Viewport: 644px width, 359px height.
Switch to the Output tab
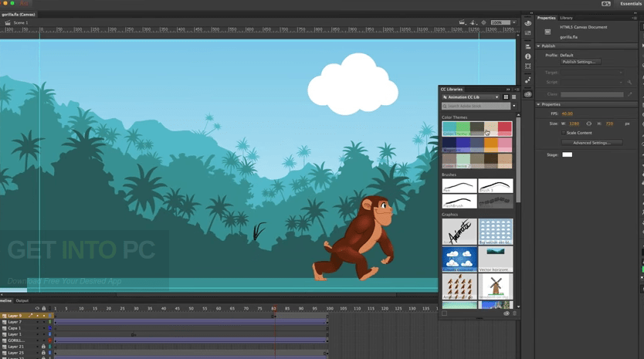[x=22, y=300]
